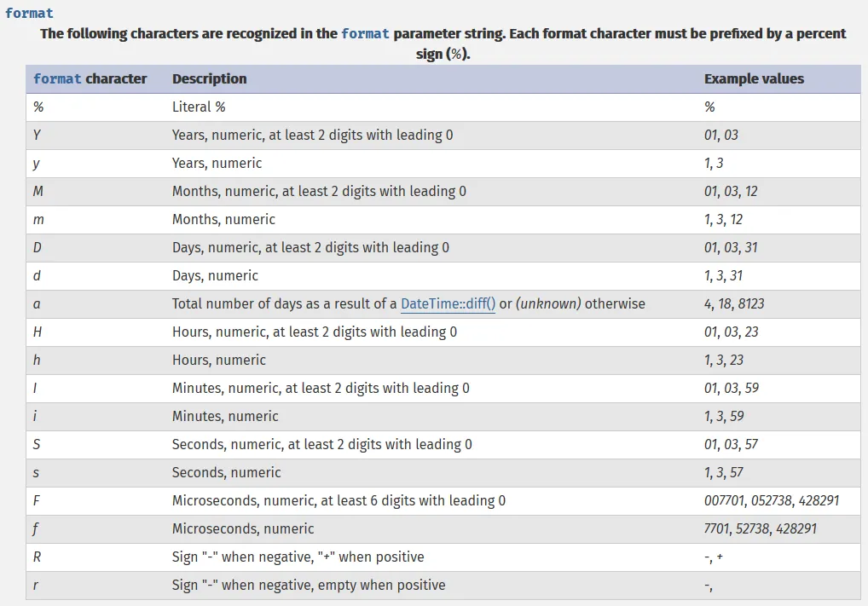Viewport: 868px width, 606px height.
Task: Click the 'format' parameter heading
Action: click(x=29, y=13)
